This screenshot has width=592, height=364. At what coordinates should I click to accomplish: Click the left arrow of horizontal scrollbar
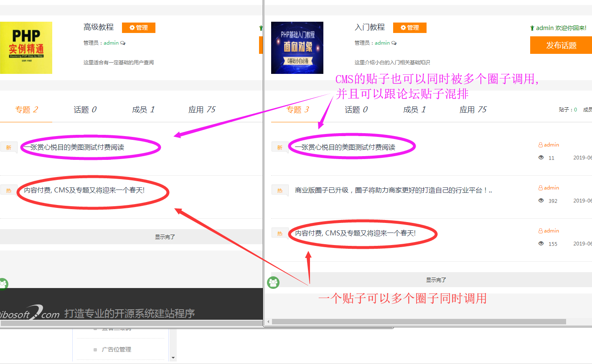tap(268, 322)
